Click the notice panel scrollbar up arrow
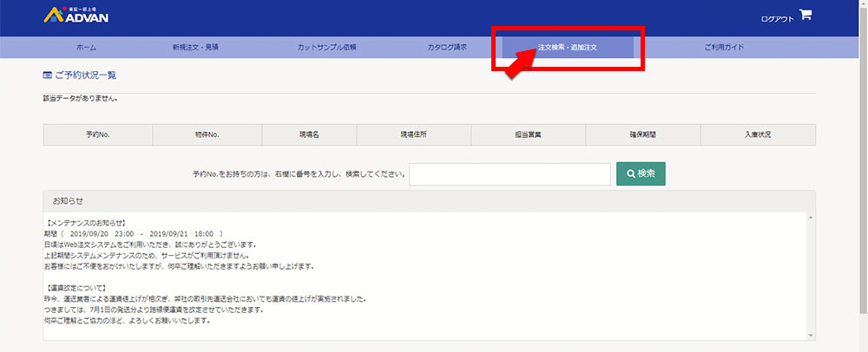 point(811,217)
